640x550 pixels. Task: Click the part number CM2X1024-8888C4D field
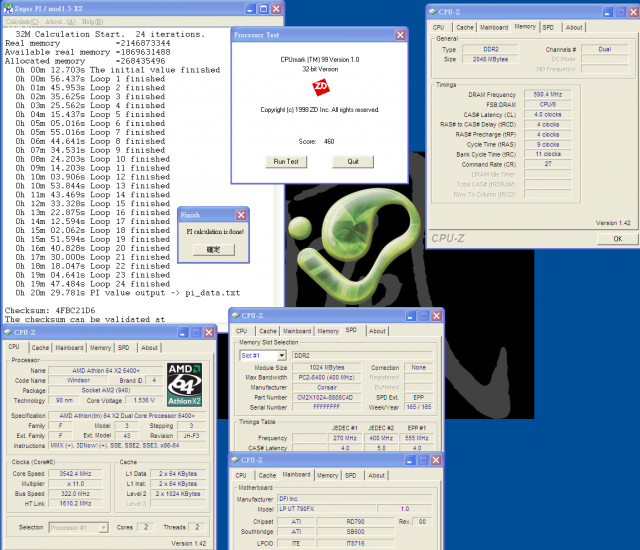tap(327, 397)
